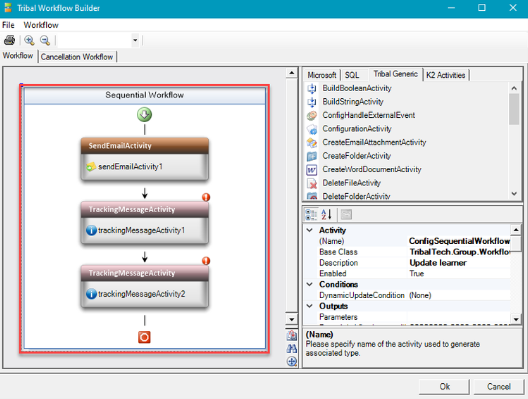Collapse the Outputs property category
The height and width of the screenshot is (399, 528).
pyautogui.click(x=309, y=306)
